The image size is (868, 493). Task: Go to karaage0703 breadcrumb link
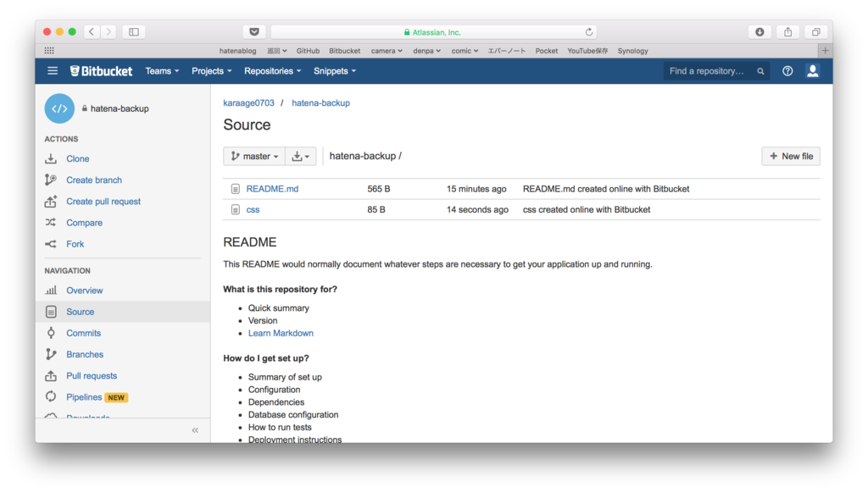click(248, 102)
